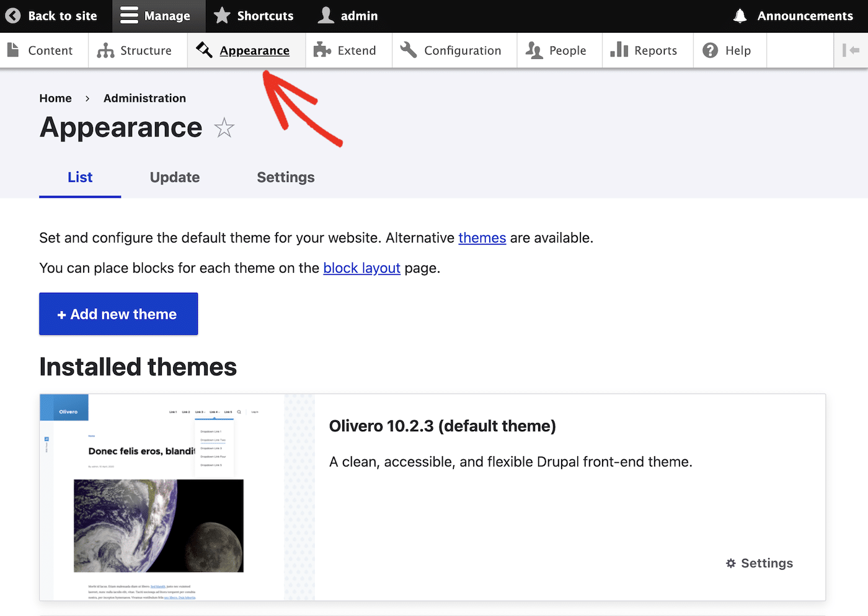The image size is (868, 616).
Task: Switch to the Update tab
Action: (x=174, y=177)
